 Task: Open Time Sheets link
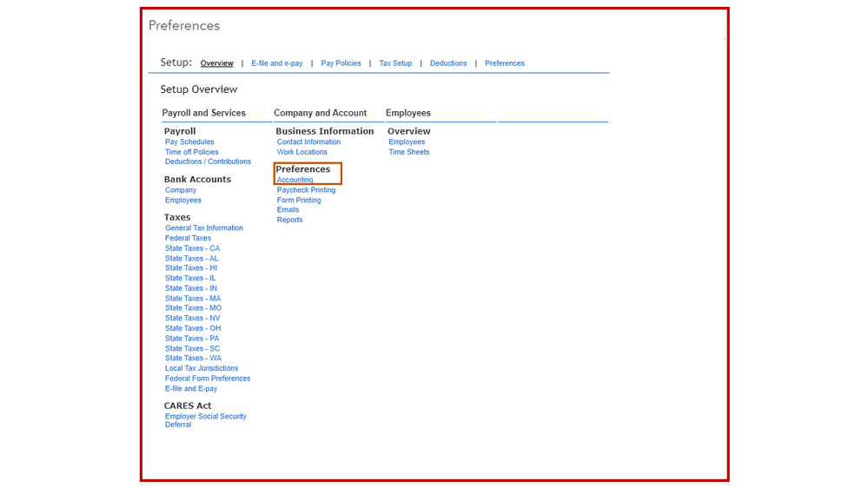click(x=408, y=152)
